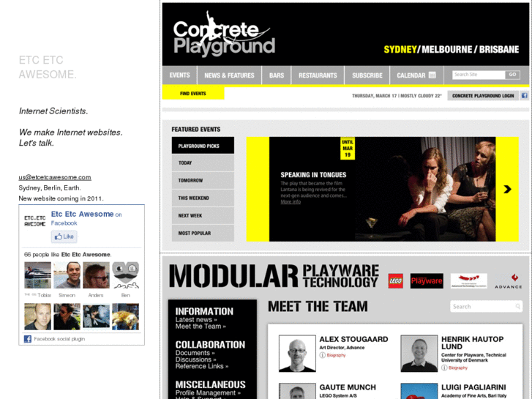Image resolution: width=532 pixels, height=399 pixels.
Task: Click More info under Speaking in Tongues
Action: click(291, 202)
